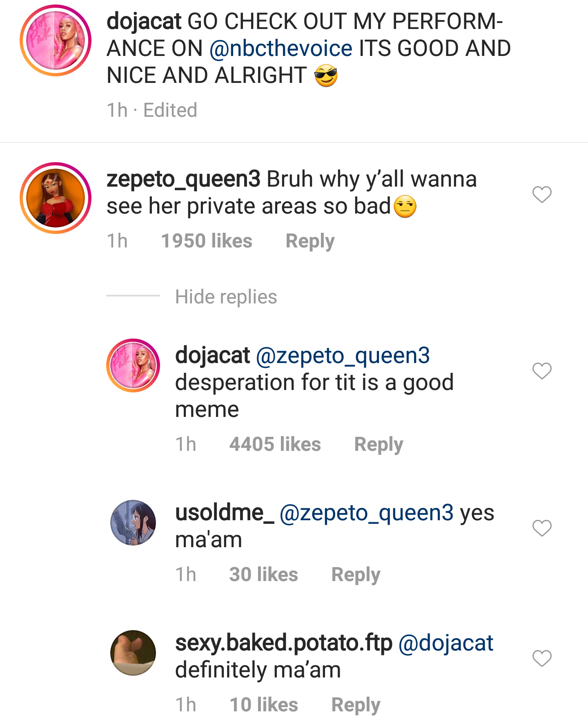Viewport: 588px width, 724px height.
Task: Reply to sexy.baked.potato.ftp's comment
Action: pyautogui.click(x=356, y=705)
